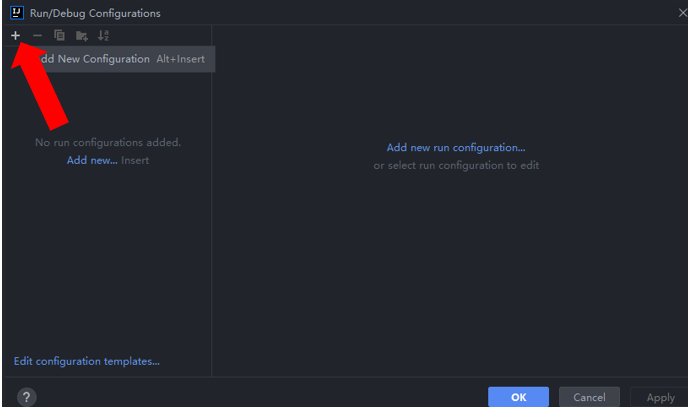Open help with the question mark button

(x=27, y=397)
